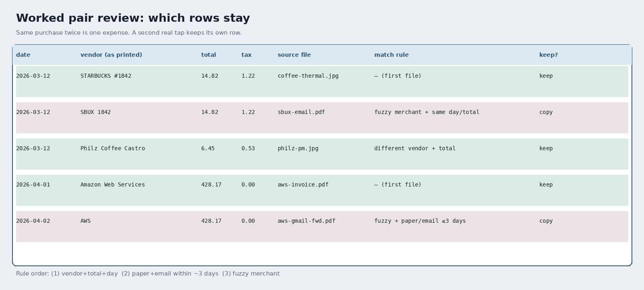Click the total value 6.45
644x290 pixels.
(x=208, y=148)
